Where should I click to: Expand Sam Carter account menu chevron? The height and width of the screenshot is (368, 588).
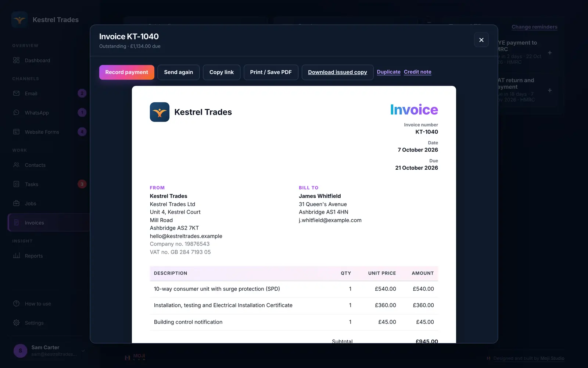(83, 351)
